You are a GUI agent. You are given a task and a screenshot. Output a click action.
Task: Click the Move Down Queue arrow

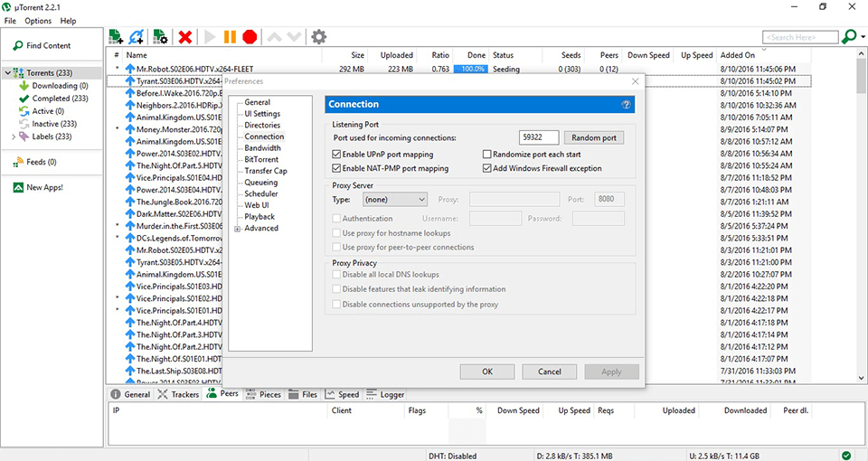295,37
